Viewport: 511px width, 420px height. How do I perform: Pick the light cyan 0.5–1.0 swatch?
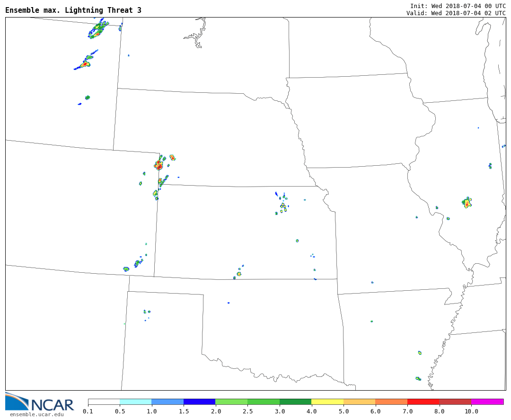[x=135, y=402]
